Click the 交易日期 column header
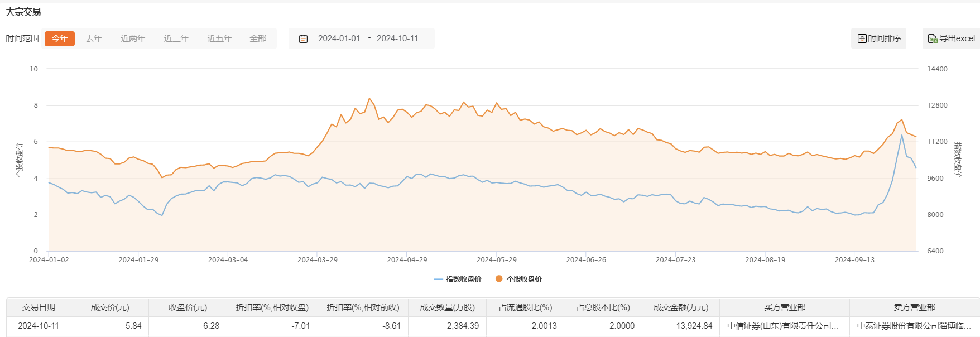The height and width of the screenshot is (337, 980). click(39, 307)
